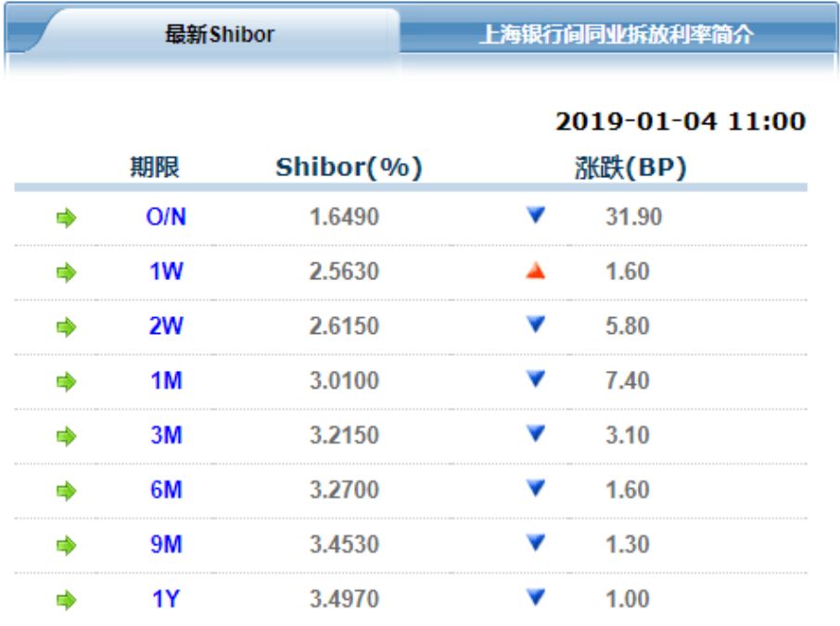The width and height of the screenshot is (840, 626).
Task: Open the 9M term link
Action: (x=166, y=544)
